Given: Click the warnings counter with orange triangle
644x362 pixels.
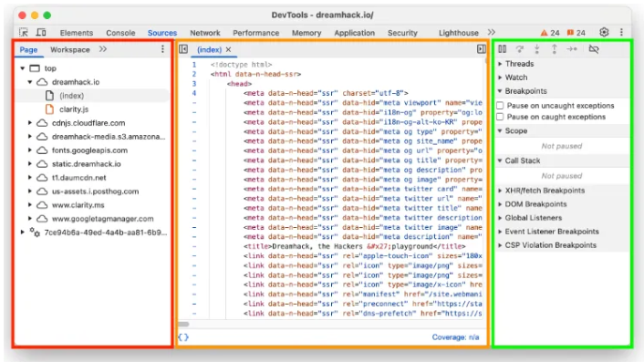Looking at the screenshot, I should tap(550, 33).
